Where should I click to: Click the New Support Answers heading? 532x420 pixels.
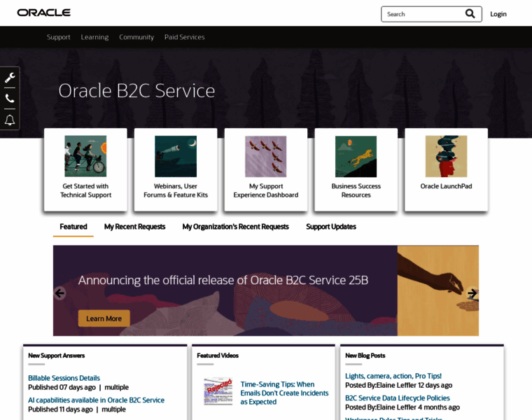click(x=56, y=356)
